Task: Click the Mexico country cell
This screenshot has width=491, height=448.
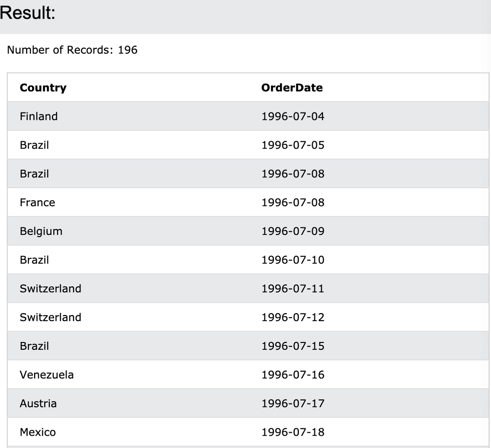Action: tap(38, 432)
